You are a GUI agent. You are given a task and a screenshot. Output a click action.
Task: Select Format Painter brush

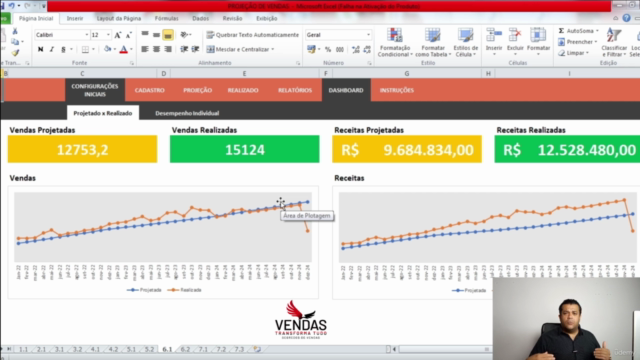coord(15,53)
